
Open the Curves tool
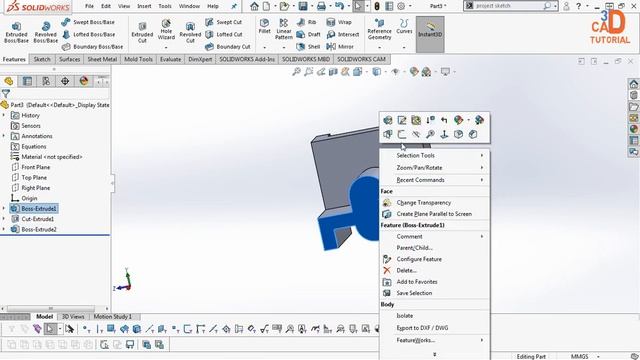[x=404, y=27]
